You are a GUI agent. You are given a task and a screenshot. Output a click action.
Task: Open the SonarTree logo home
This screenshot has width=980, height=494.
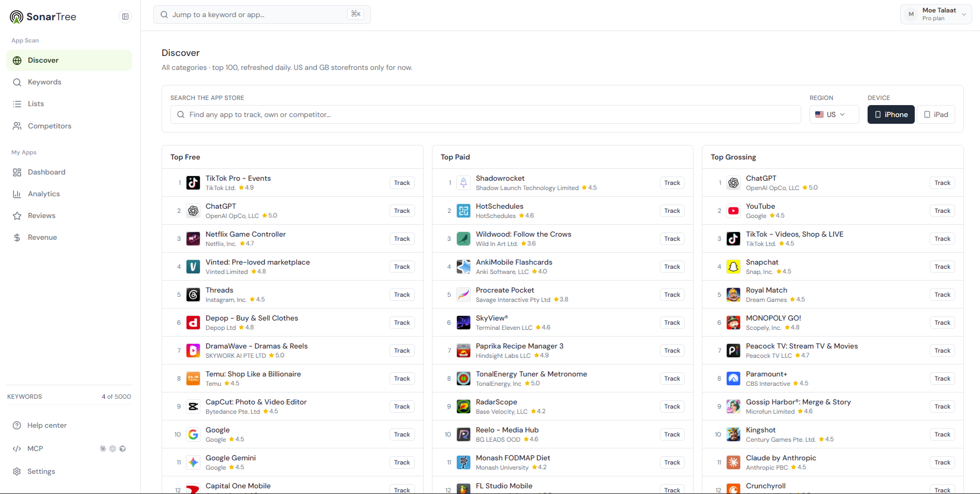[x=43, y=17]
